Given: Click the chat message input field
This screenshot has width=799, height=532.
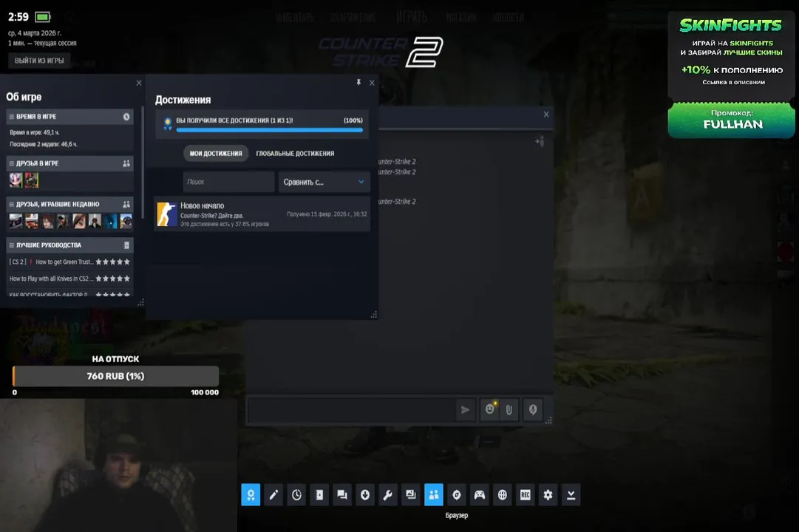Looking at the screenshot, I should click(352, 409).
